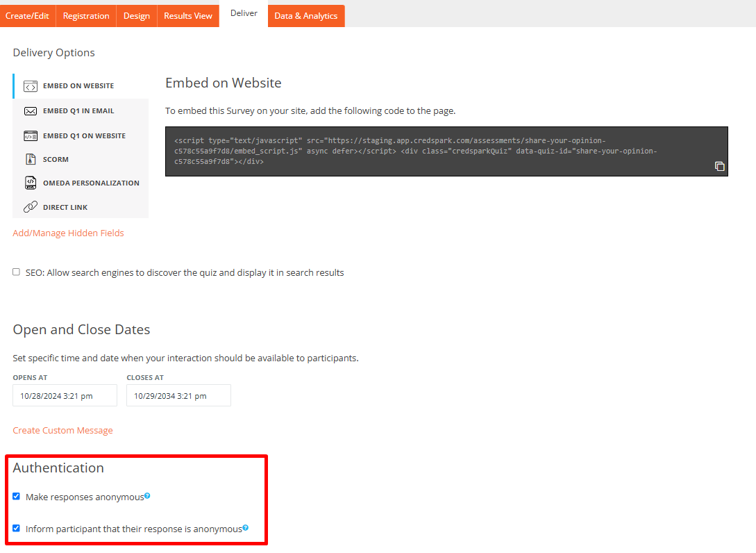756x553 pixels.
Task: Click Create Custom Message link
Action: (x=62, y=431)
